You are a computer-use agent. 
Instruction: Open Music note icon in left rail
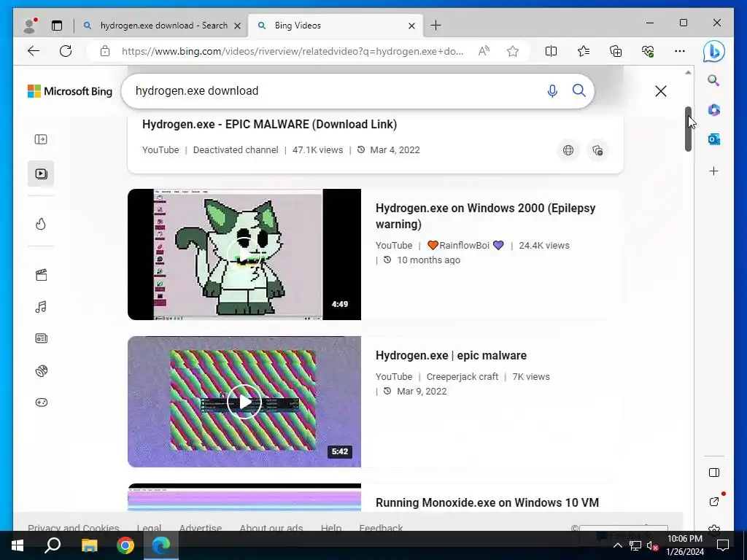[41, 307]
